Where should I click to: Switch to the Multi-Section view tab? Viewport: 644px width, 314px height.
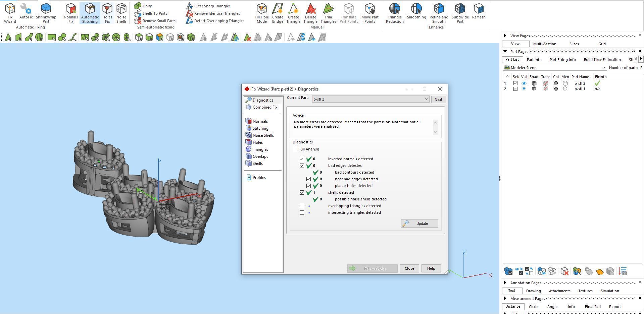pyautogui.click(x=545, y=44)
